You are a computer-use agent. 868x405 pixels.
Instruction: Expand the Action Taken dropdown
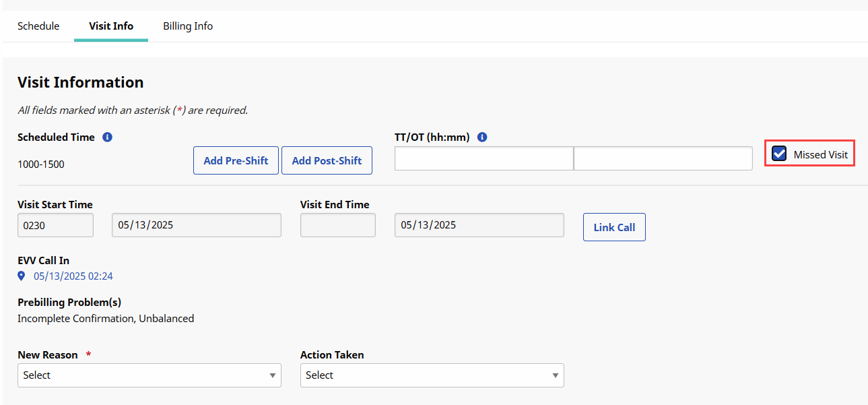pyautogui.click(x=432, y=375)
